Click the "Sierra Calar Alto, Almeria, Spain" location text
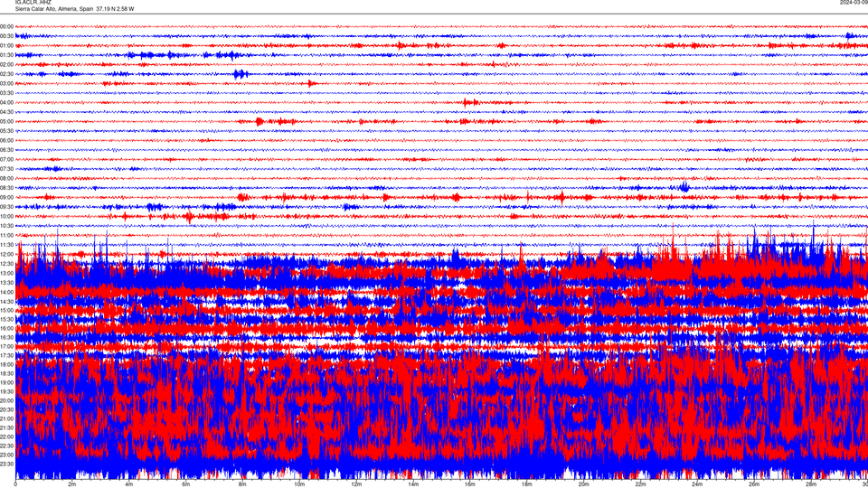868x488 pixels. (x=54, y=9)
